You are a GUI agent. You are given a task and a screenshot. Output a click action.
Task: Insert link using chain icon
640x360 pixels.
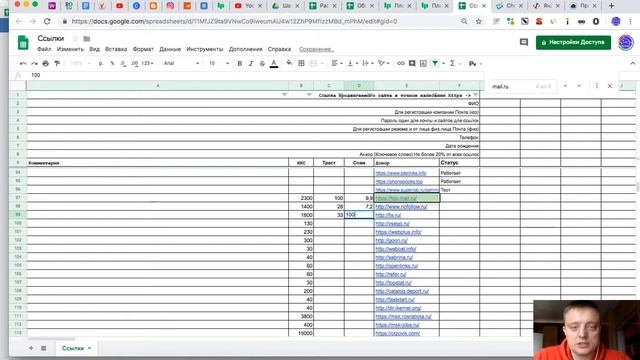(x=401, y=63)
